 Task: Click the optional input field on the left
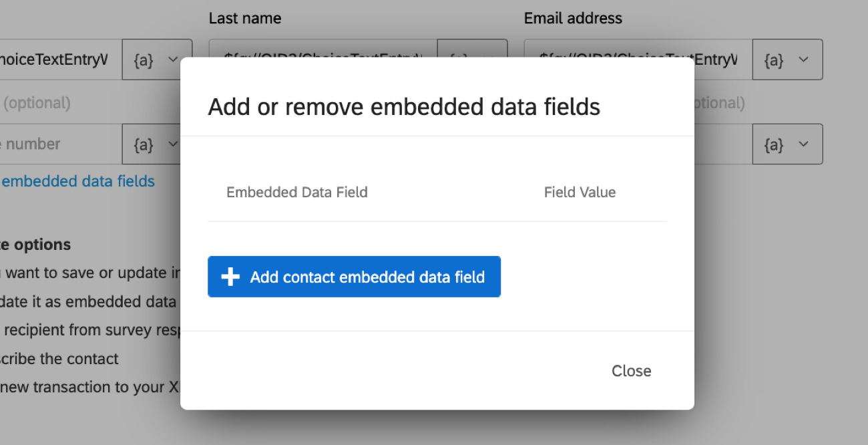click(x=60, y=102)
